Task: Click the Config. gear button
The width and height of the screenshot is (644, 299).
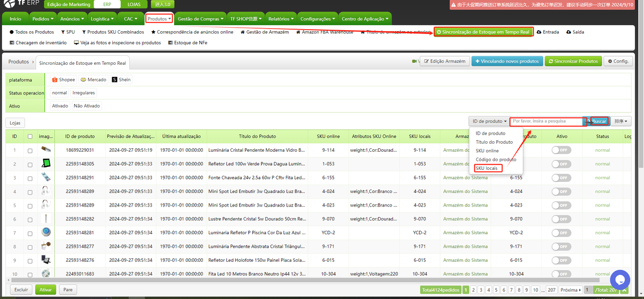Action: pos(618,61)
